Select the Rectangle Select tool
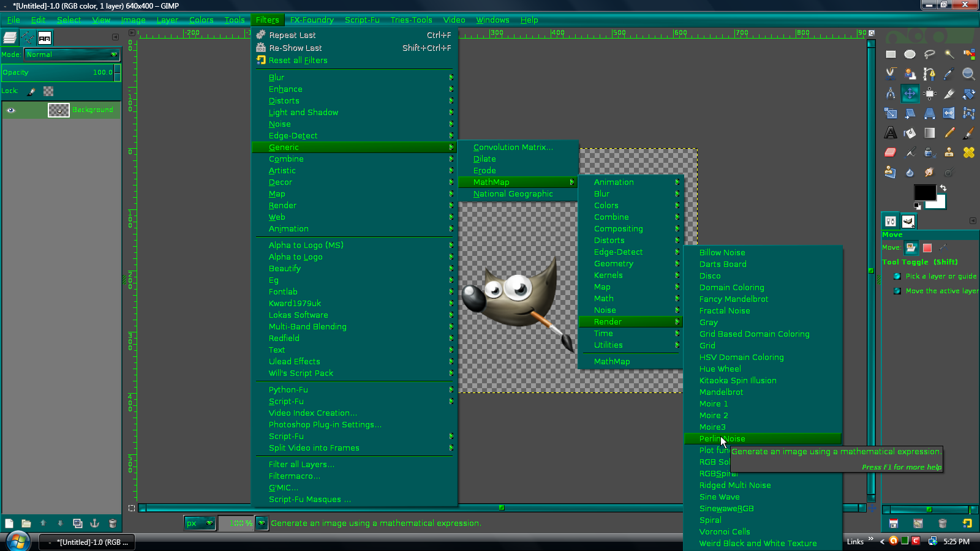980x551 pixels. pos(891,54)
